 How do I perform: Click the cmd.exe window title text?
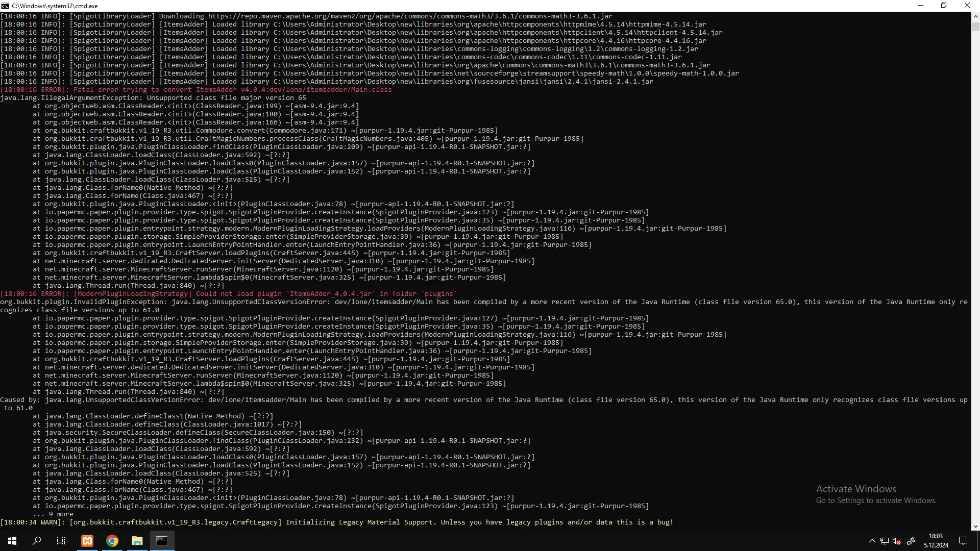pos(55,6)
